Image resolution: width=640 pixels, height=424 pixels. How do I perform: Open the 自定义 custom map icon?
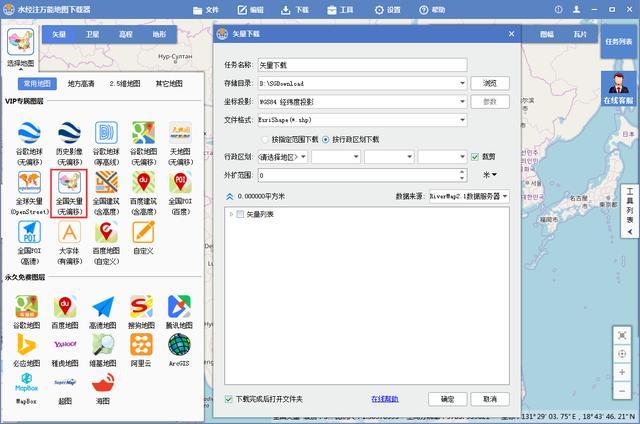[x=143, y=232]
